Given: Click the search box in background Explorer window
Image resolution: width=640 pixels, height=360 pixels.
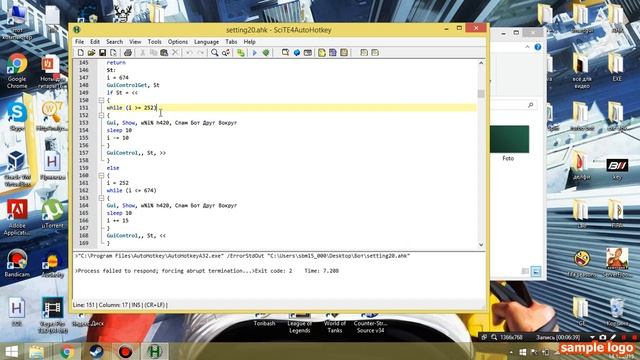Looking at the screenshot, I should tap(513, 105).
